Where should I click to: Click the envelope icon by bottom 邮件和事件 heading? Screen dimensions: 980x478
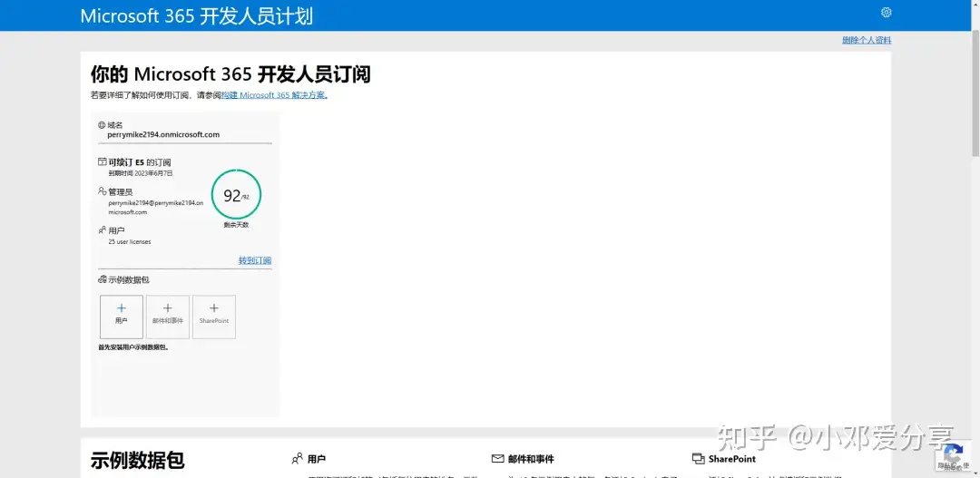coord(497,459)
